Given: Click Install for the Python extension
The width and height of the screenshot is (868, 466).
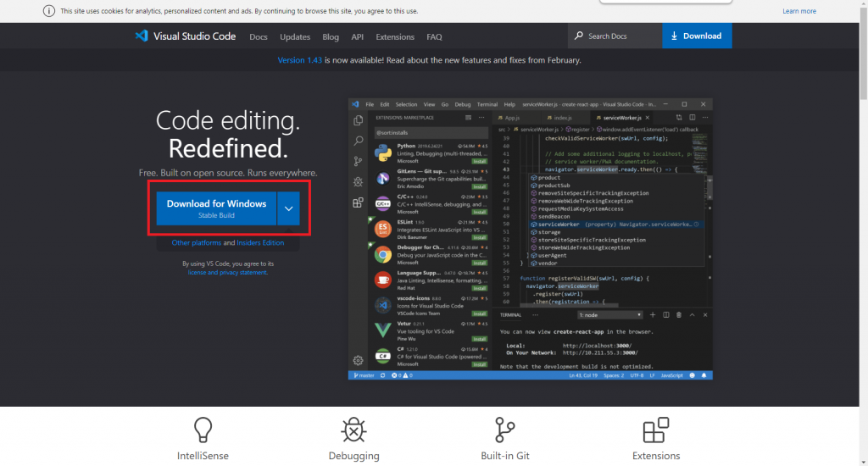Looking at the screenshot, I should tap(480, 161).
